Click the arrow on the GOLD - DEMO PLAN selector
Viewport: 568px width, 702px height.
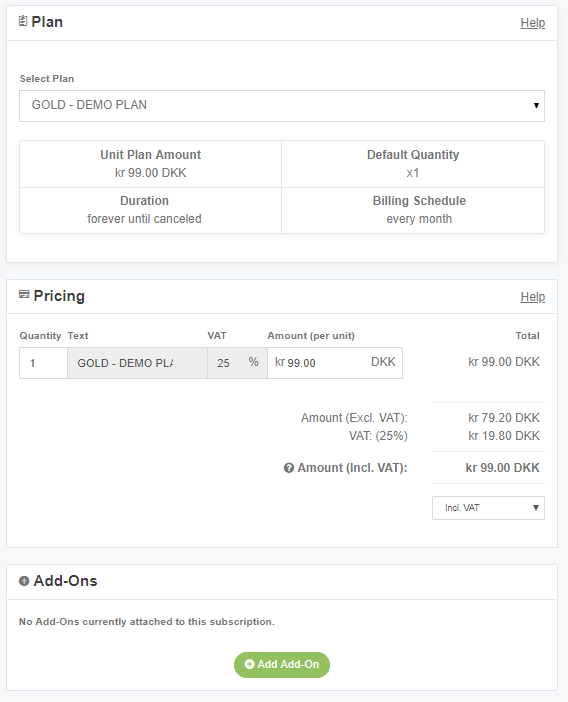click(x=536, y=106)
